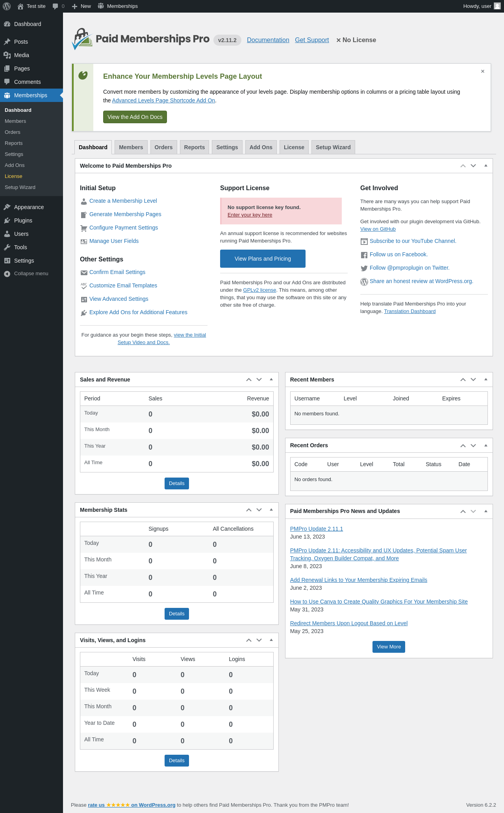Click Details under Membership Stats
The width and height of the screenshot is (504, 813).
point(177,614)
